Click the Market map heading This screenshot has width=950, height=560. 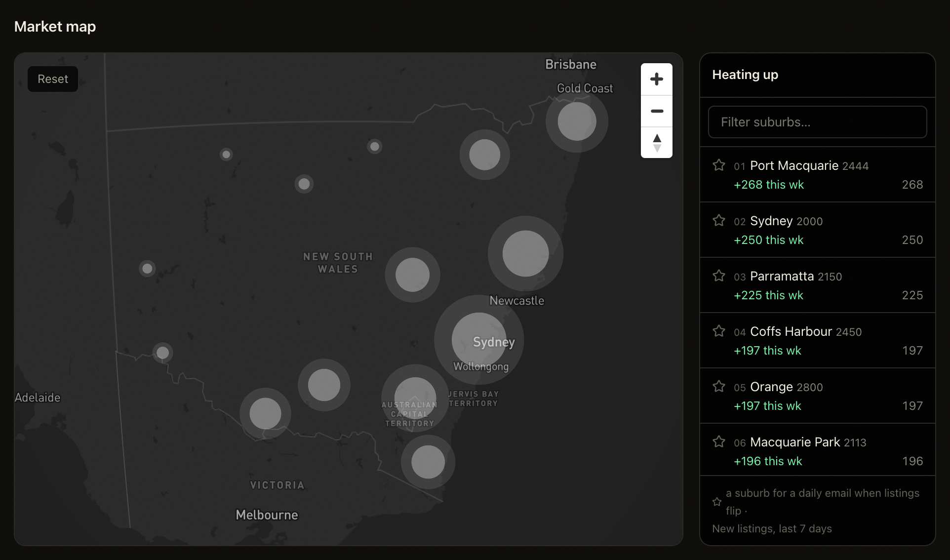coord(55,27)
